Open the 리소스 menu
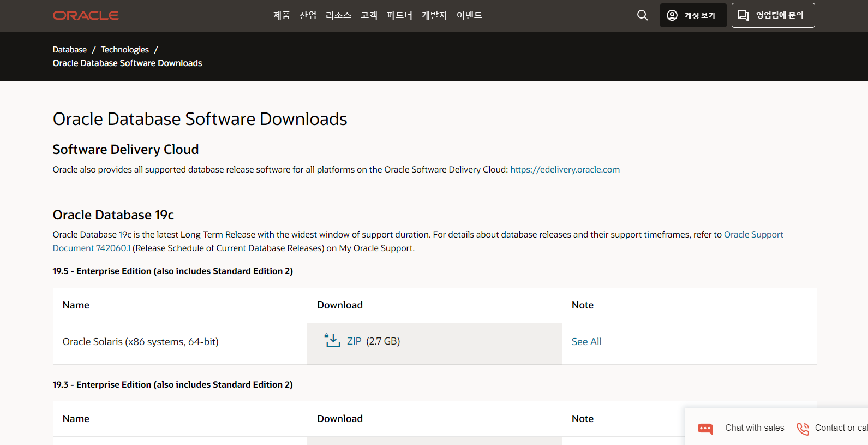This screenshot has height=445, width=868. 338,15
